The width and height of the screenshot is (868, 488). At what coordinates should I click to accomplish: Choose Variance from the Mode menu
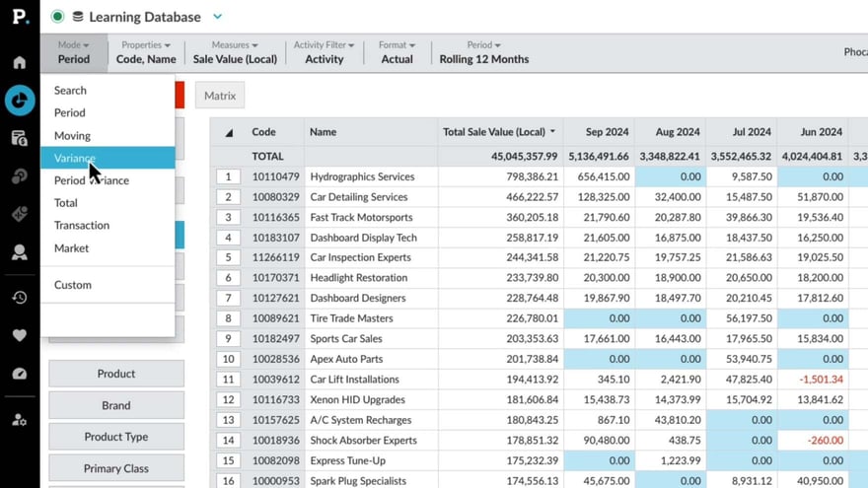pos(75,158)
